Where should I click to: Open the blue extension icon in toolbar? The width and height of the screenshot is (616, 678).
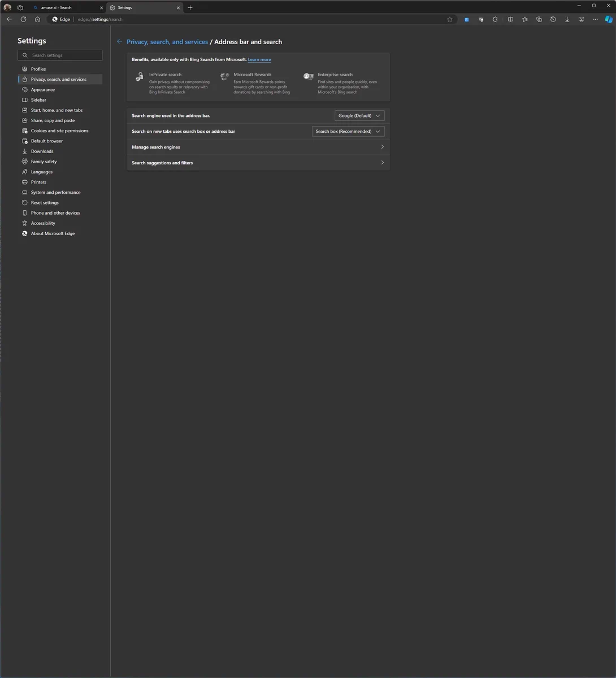pos(467,19)
